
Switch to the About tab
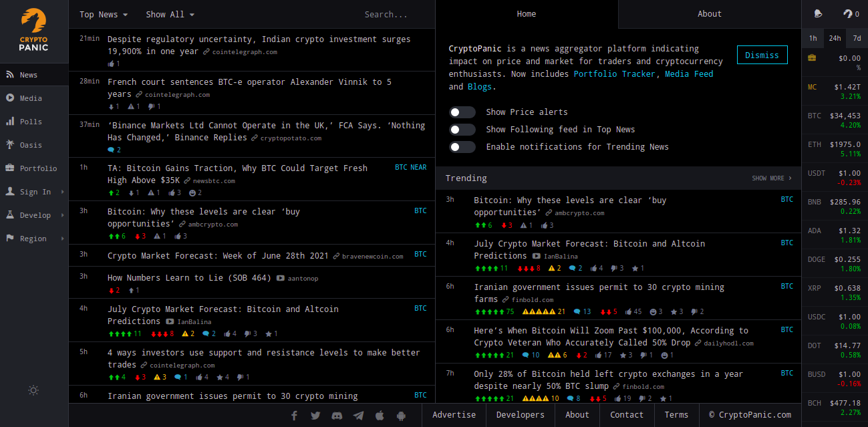(710, 14)
